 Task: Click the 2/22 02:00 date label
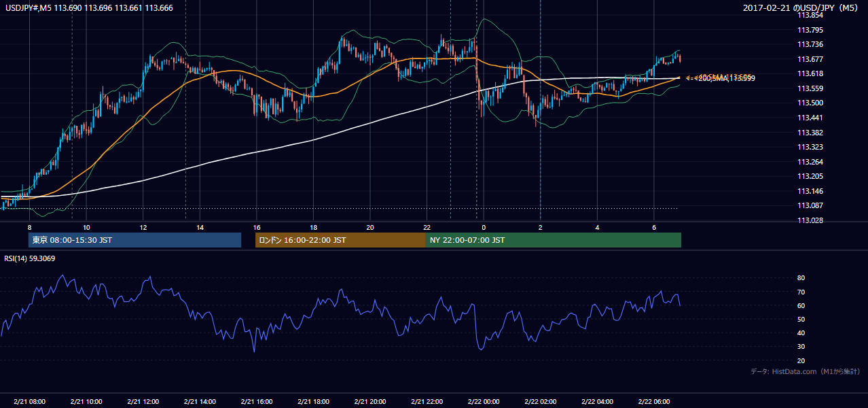coord(540,402)
